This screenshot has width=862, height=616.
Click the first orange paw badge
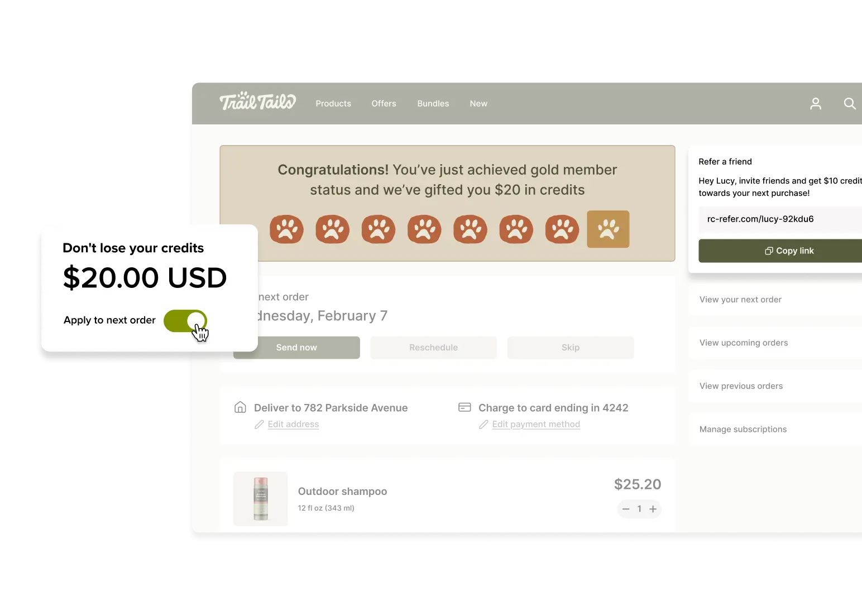[286, 229]
